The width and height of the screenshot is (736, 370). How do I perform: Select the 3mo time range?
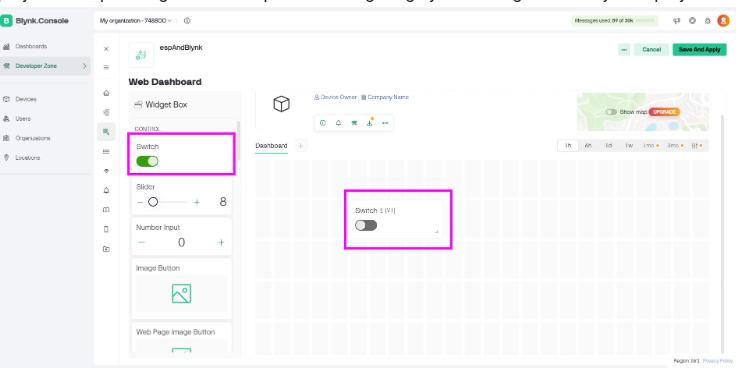point(675,146)
